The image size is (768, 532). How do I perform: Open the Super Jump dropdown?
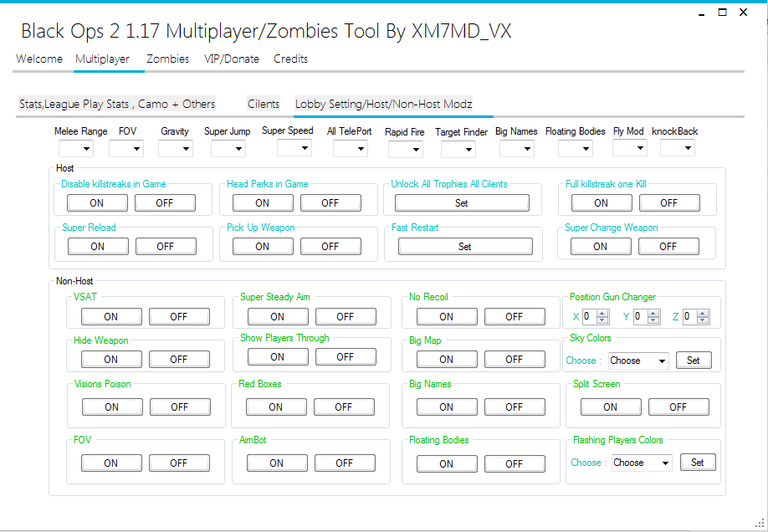coord(228,148)
